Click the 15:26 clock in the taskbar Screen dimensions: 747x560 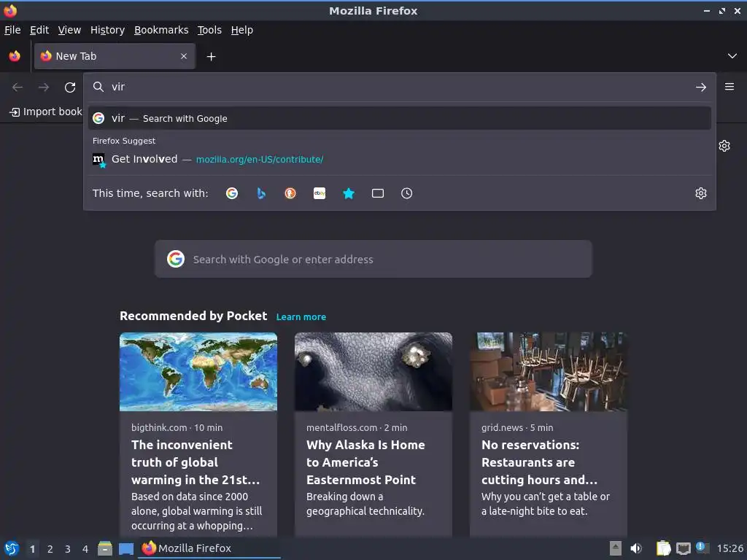tap(729, 548)
